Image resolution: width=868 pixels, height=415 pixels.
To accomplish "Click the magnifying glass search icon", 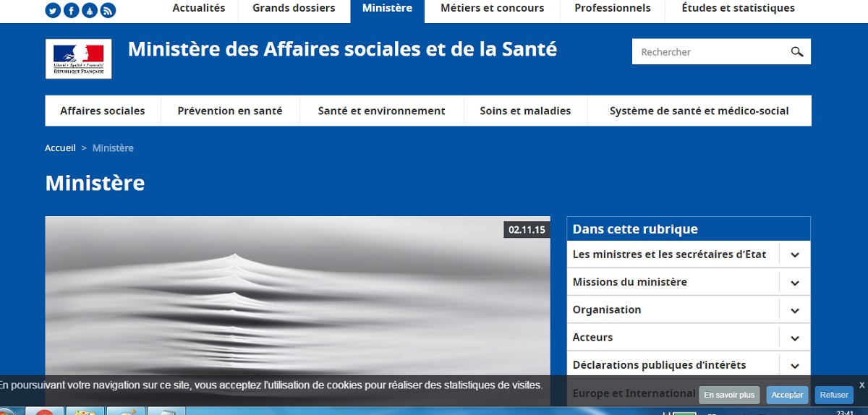I will point(797,52).
